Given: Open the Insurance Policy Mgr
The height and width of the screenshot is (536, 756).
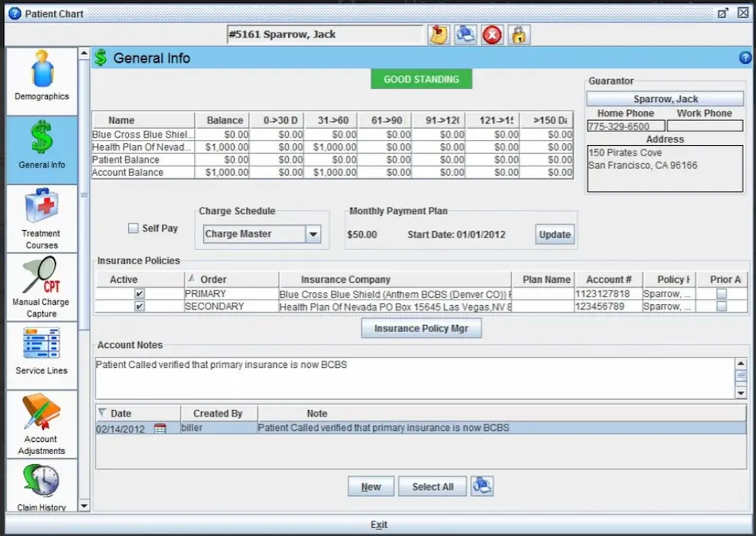Looking at the screenshot, I should 421,327.
